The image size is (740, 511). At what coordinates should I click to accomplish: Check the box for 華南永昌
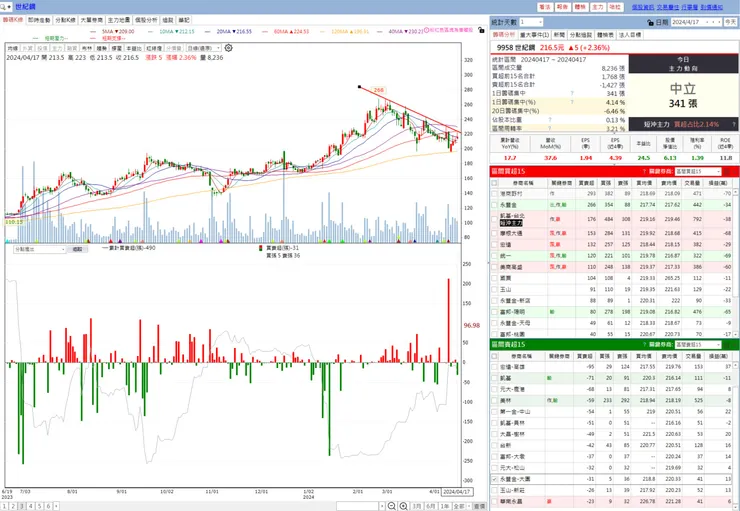(x=494, y=502)
